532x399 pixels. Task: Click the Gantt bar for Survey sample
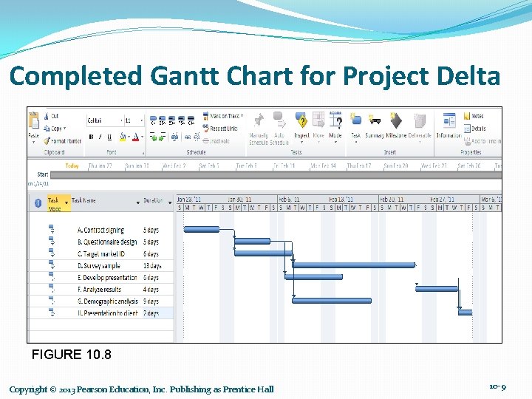(353, 265)
